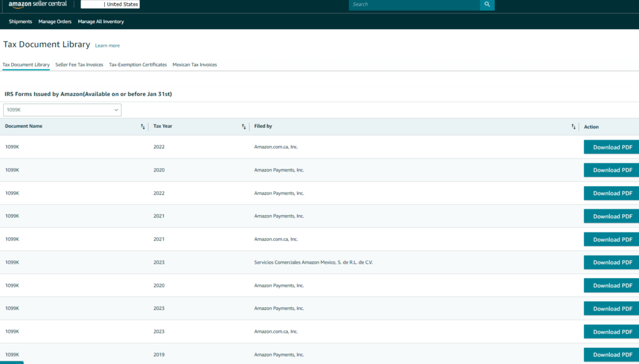Click the Filed by column header text
The width and height of the screenshot is (639, 364).
(263, 127)
